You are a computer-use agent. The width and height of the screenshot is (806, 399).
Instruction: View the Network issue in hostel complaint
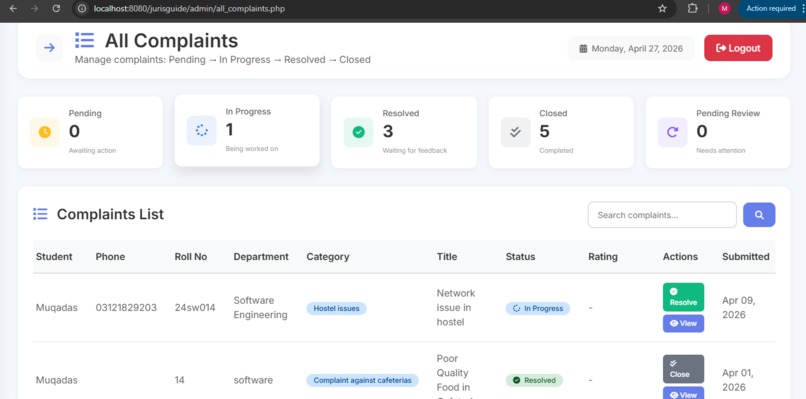pyautogui.click(x=683, y=323)
